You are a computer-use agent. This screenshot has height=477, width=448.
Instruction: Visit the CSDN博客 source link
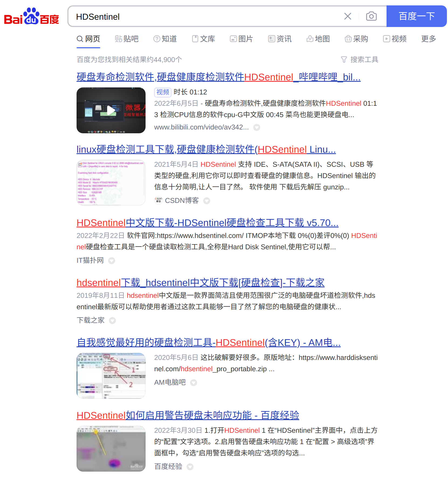coord(182,200)
